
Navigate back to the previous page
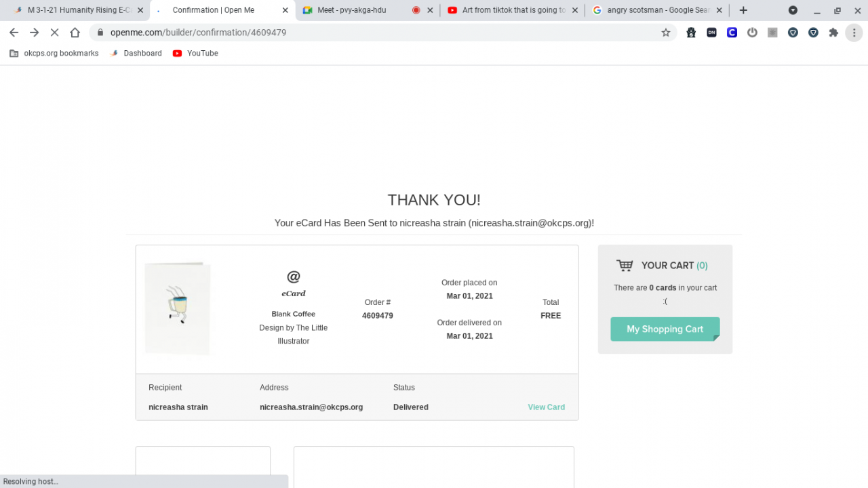14,33
